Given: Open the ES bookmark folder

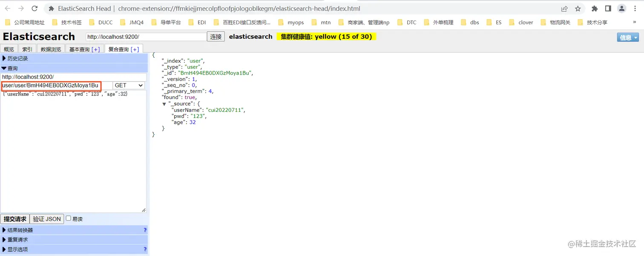Looking at the screenshot, I should pos(494,23).
